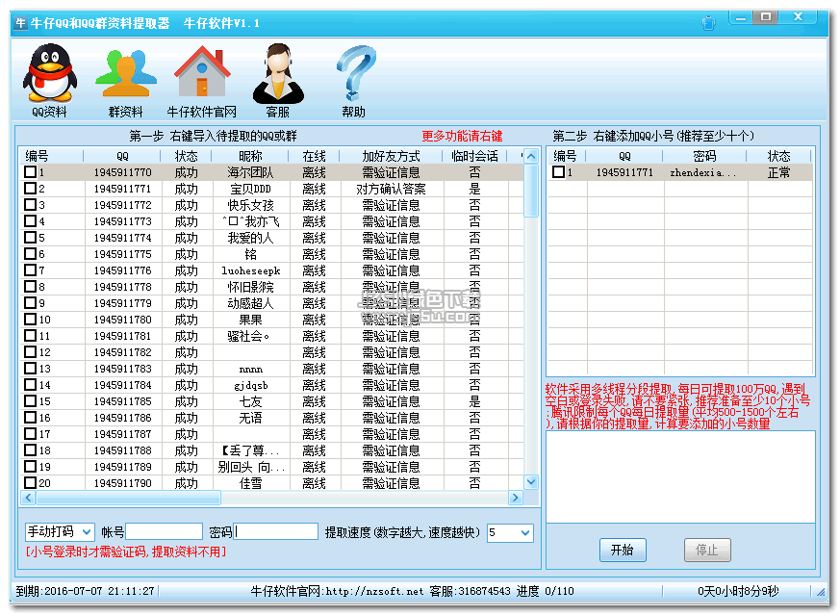Image resolution: width=840 pixels, height=616 pixels.
Task: Check the box for row 怀旧影院
Action: click(x=31, y=287)
